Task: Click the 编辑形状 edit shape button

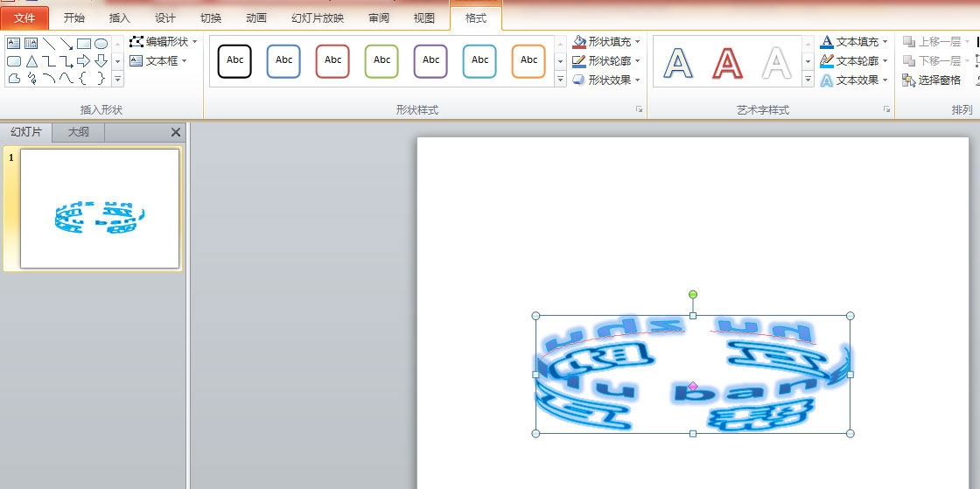Action: pos(164,42)
